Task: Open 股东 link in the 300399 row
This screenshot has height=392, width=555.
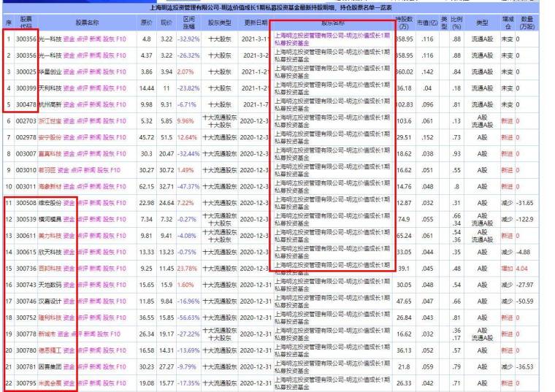Action: [108, 88]
